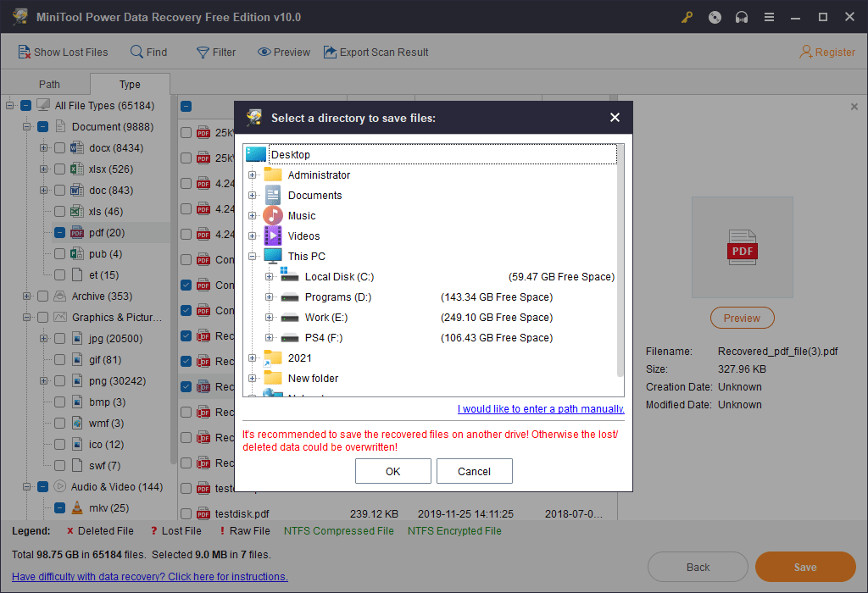Select the ico (12) file type icon
The height and width of the screenshot is (593, 868).
pos(77,444)
